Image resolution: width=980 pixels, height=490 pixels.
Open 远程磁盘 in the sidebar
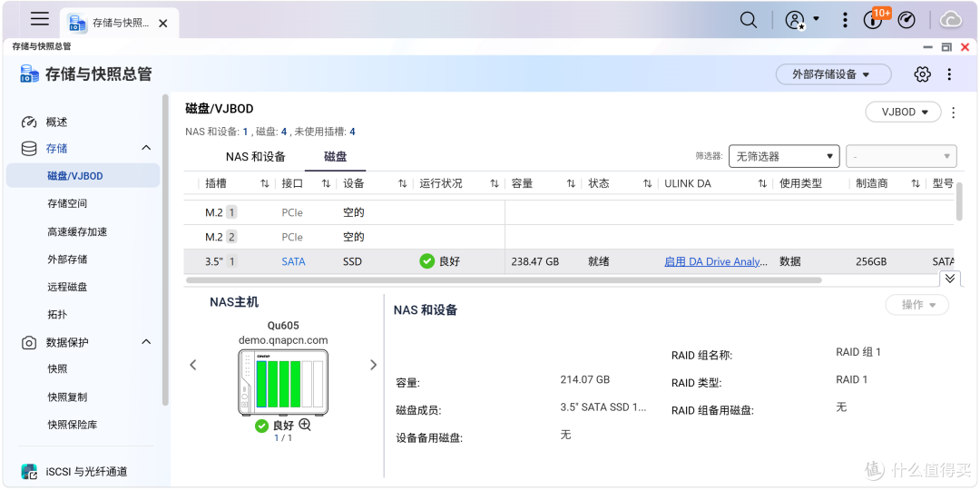(67, 288)
